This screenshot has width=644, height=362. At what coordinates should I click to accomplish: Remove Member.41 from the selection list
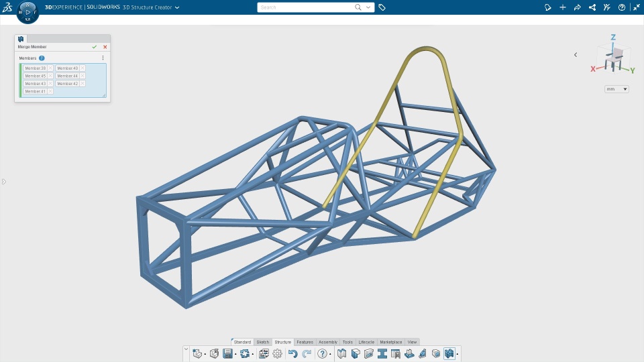click(x=50, y=91)
